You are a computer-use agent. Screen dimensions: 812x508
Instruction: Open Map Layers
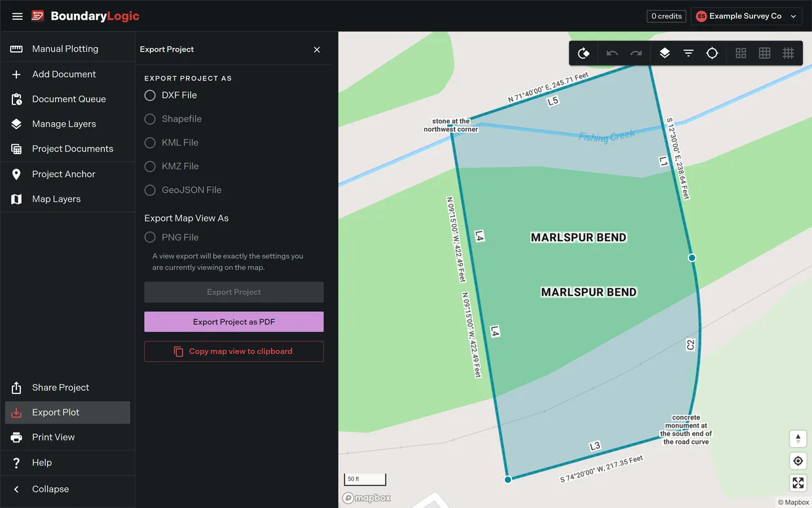click(67, 199)
